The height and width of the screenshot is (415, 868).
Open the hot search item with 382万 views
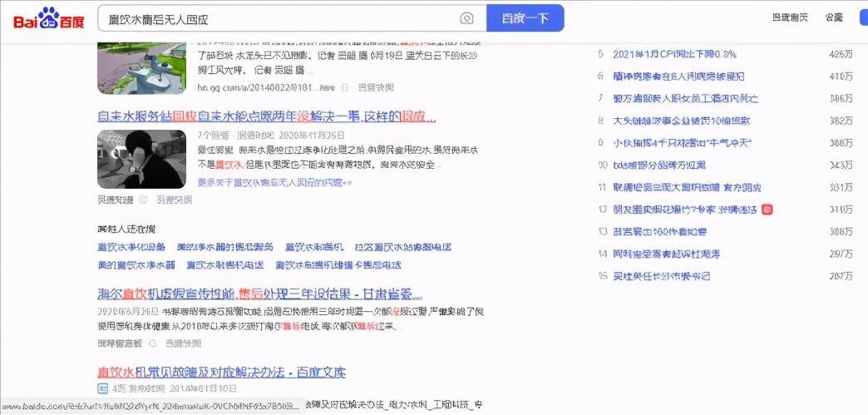pos(682,121)
